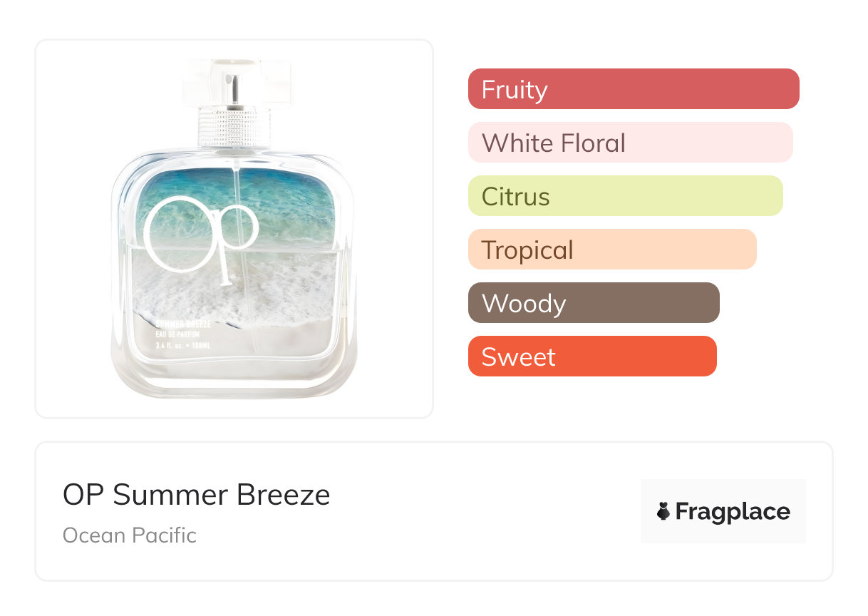Click the Fragplace wordmark text
The width and height of the screenshot is (868, 616).
coord(733,512)
